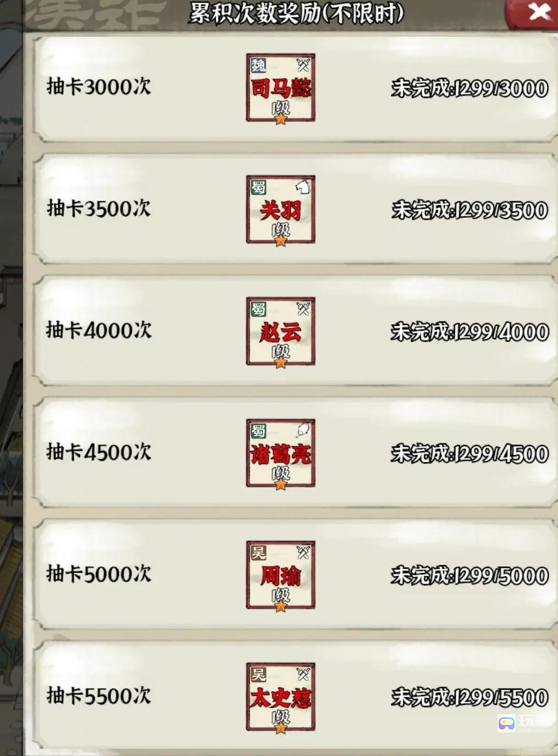558x756 pixels.
Task: Open the 司马懿 hero card reward
Action: [281, 88]
